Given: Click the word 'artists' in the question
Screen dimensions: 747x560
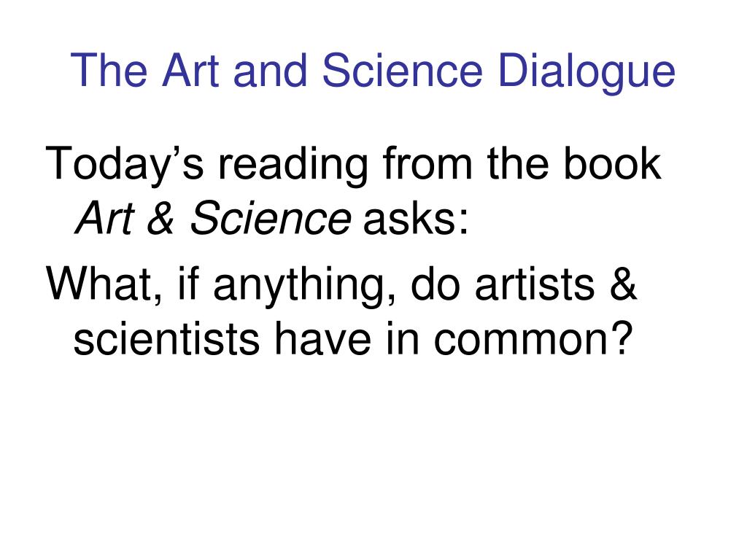Looking at the screenshot, I should [535, 284].
